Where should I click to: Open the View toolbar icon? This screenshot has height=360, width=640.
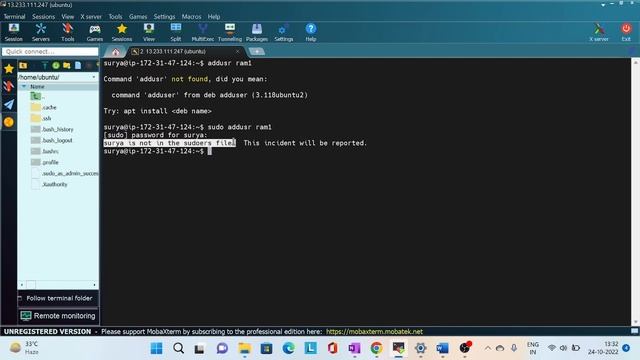149,32
